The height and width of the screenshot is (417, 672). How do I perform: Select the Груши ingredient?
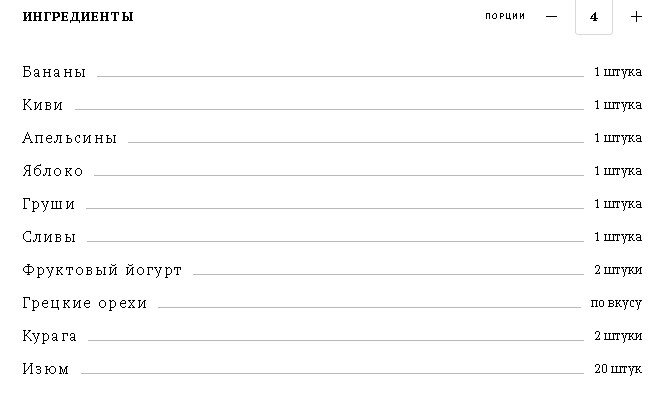49,204
